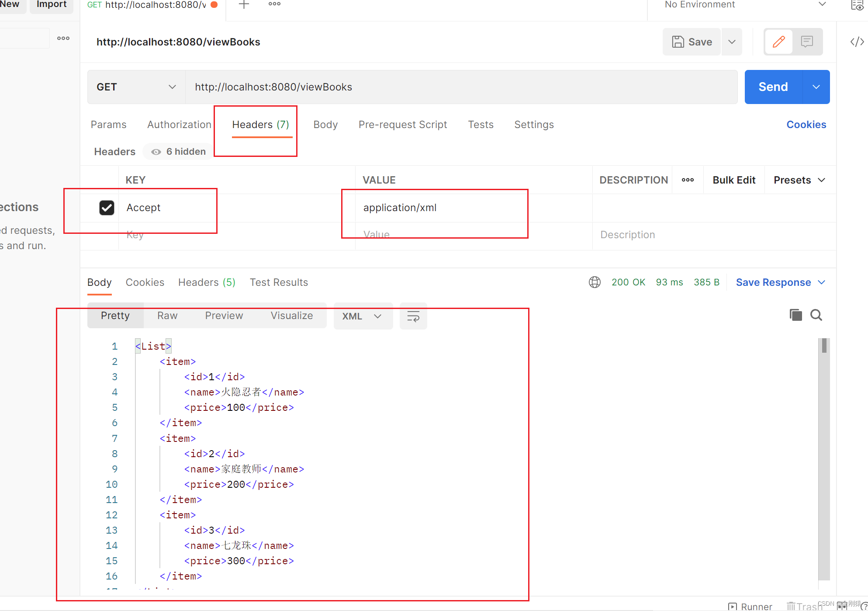Copy the response body using copy icon
The image size is (868, 611).
point(795,315)
